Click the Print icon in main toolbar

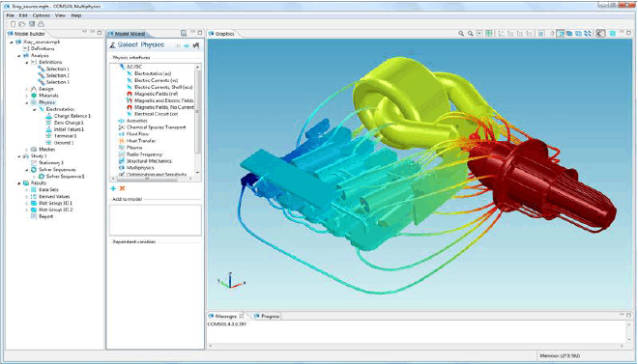41,24
